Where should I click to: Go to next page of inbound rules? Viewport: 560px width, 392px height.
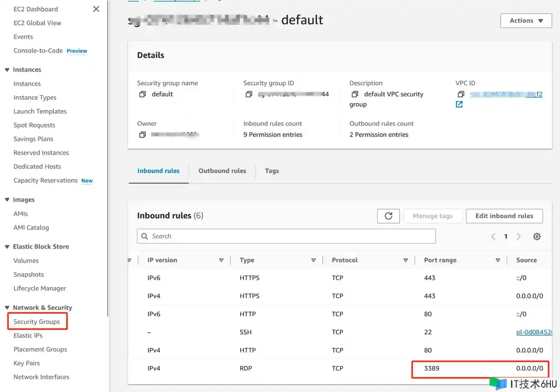pos(519,236)
